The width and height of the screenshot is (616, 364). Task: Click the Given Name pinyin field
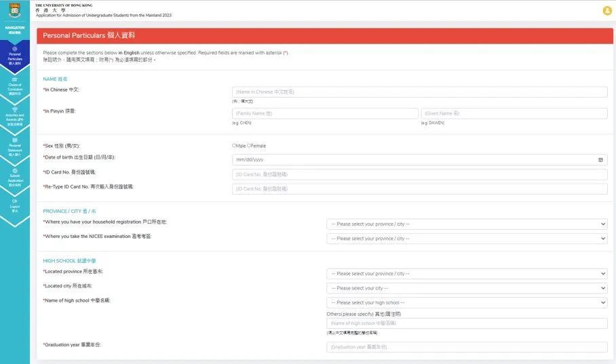(514, 114)
